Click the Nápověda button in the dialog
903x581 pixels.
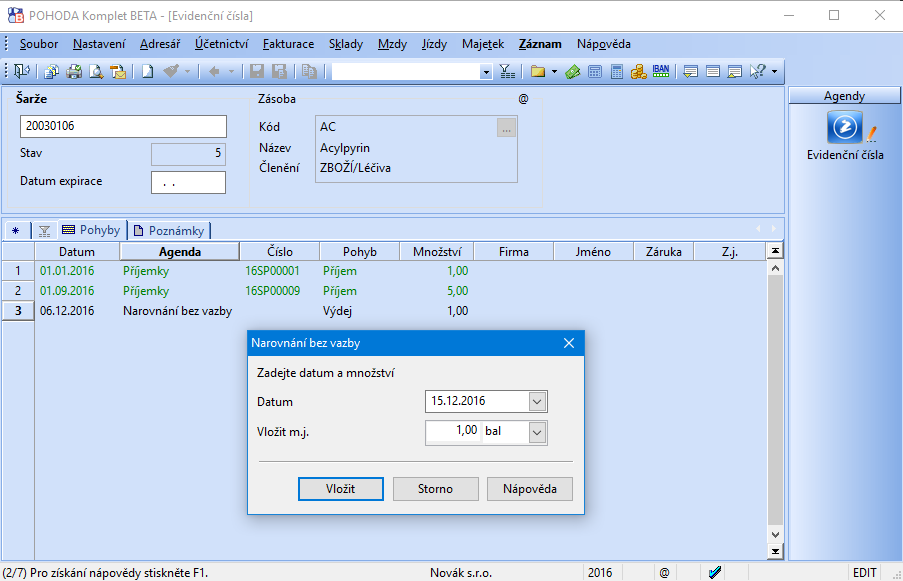tap(530, 489)
